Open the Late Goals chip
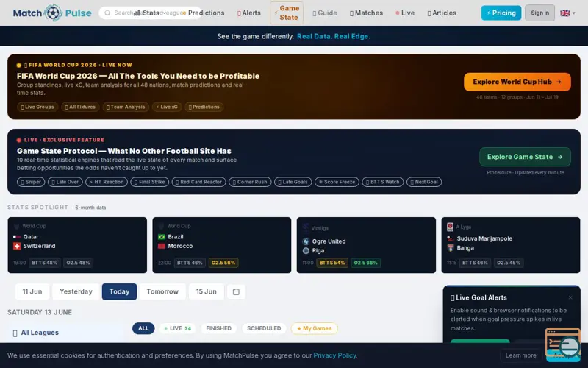Image resolution: width=588 pixels, height=368 pixels. tap(293, 182)
